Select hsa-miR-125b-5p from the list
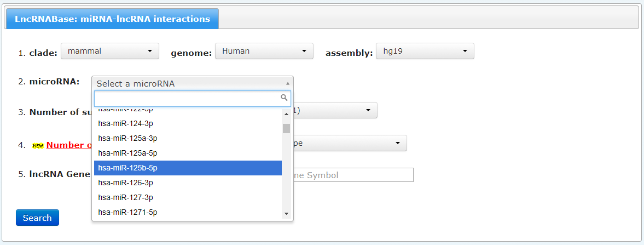The width and height of the screenshot is (644, 245). pyautogui.click(x=188, y=168)
